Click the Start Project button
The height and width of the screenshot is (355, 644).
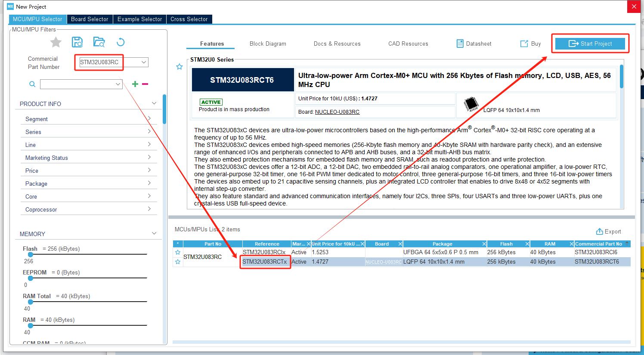coord(590,44)
